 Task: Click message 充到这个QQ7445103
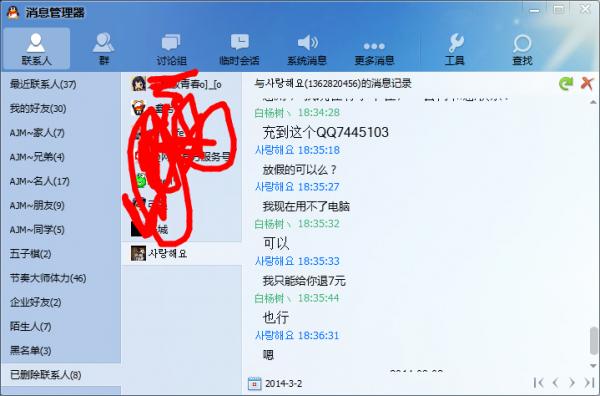point(326,132)
